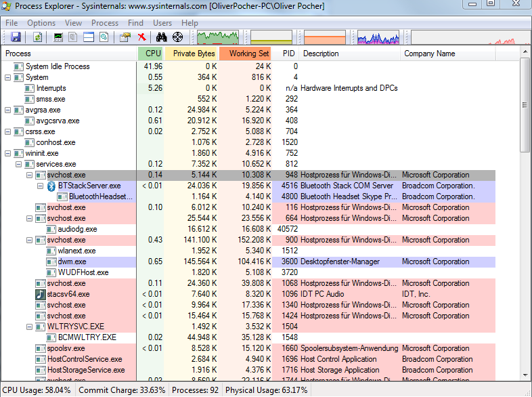The height and width of the screenshot is (397, 532).
Task: Click the CPU usage mini graph
Action: [x=218, y=37]
